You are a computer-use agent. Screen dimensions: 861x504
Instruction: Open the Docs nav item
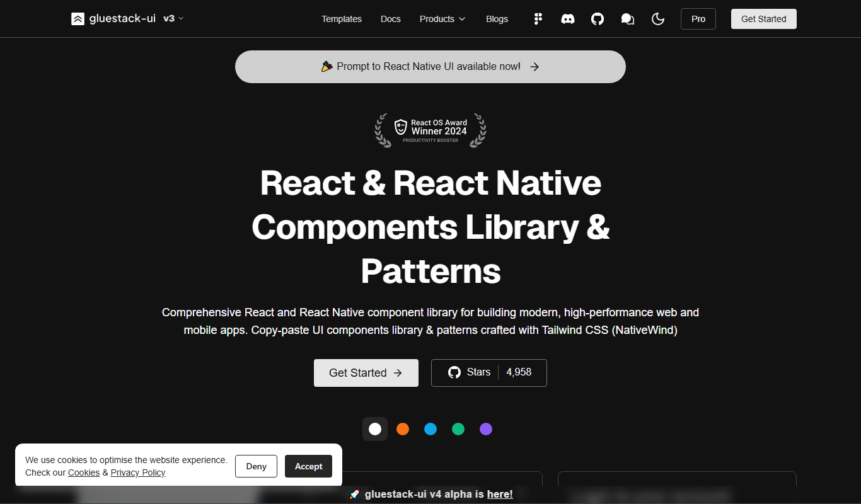(391, 19)
